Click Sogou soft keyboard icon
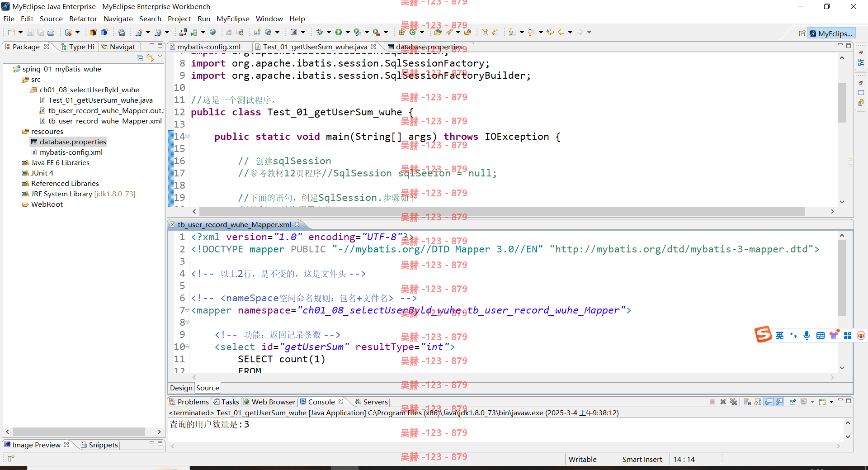 [821, 335]
